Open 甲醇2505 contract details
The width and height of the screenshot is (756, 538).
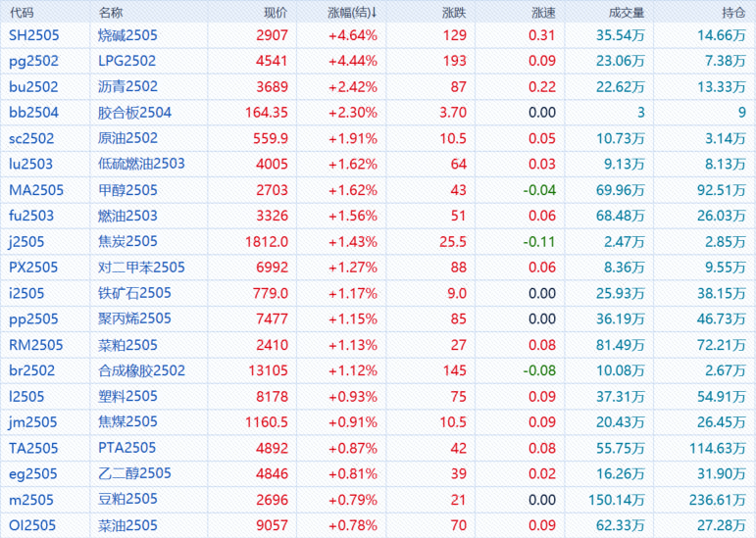[127, 189]
